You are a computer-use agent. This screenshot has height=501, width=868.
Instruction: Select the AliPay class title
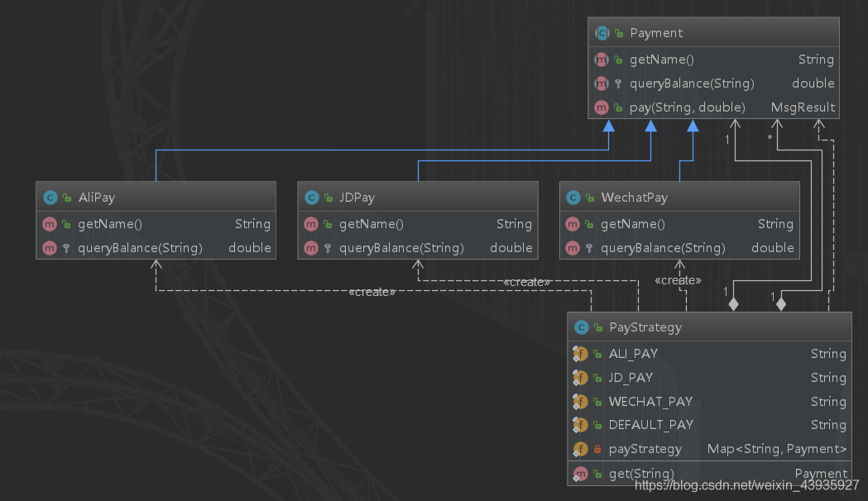97,198
